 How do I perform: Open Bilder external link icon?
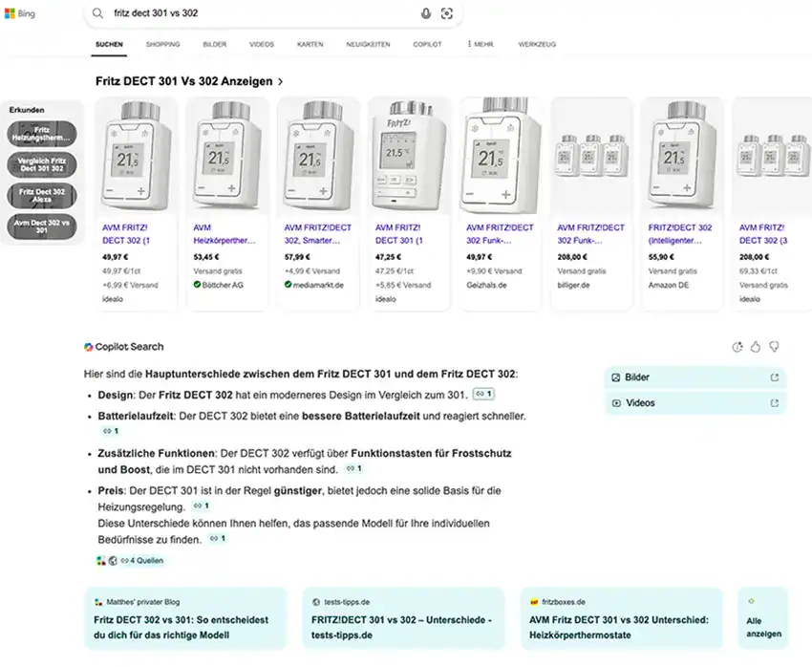[775, 377]
